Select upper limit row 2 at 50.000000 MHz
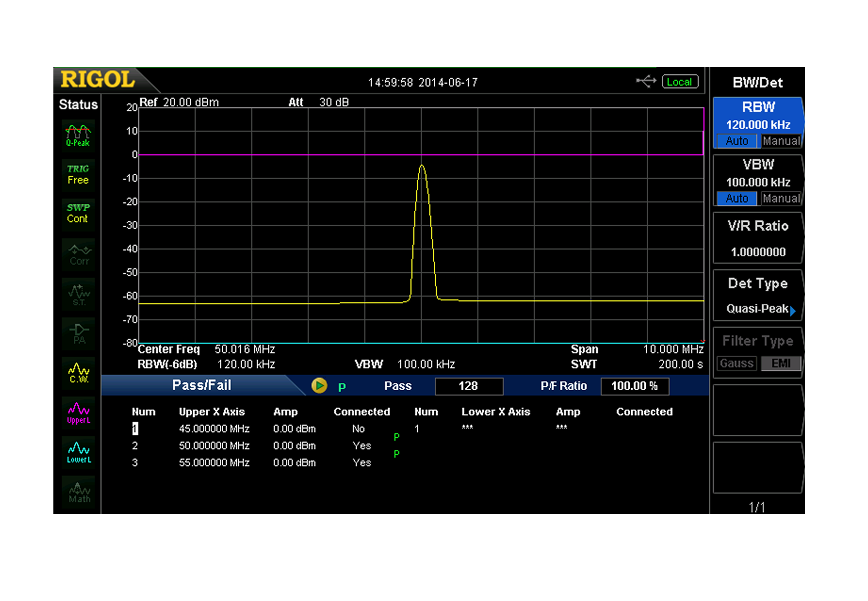 coord(214,446)
